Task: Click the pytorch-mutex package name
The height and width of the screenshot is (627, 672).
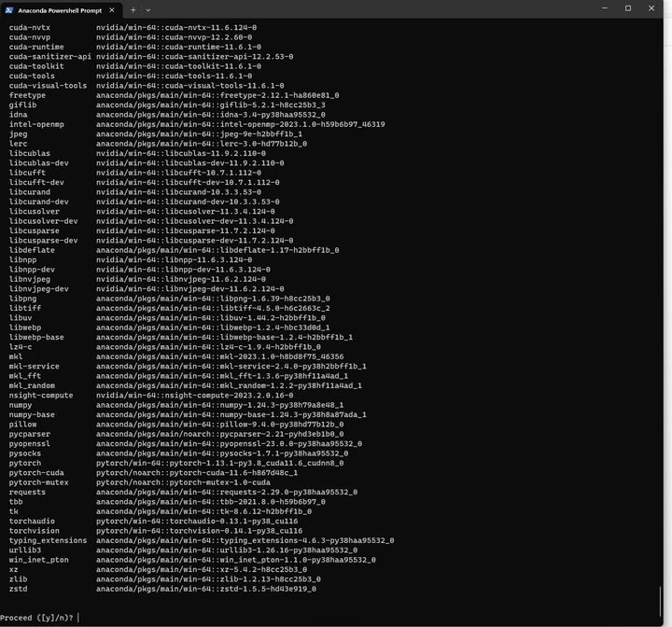Action: coord(39,482)
